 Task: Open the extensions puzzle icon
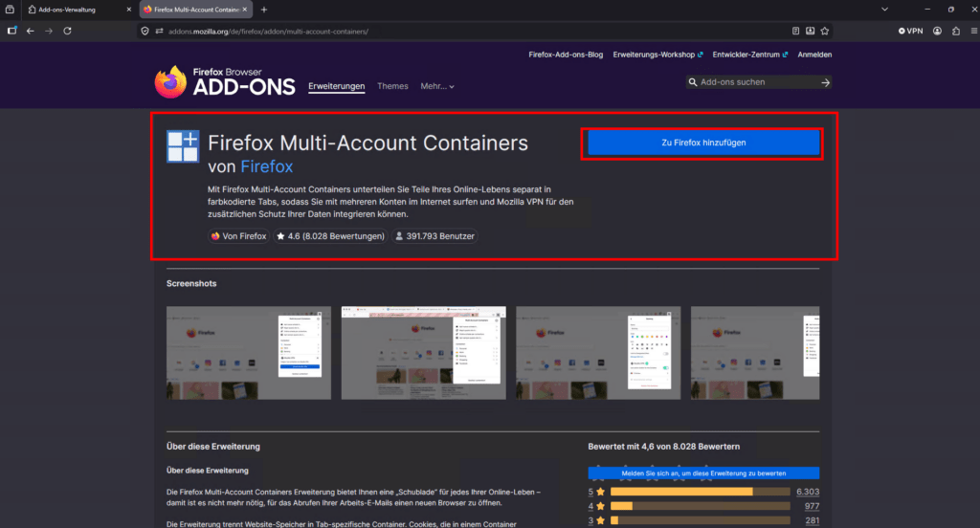(956, 31)
